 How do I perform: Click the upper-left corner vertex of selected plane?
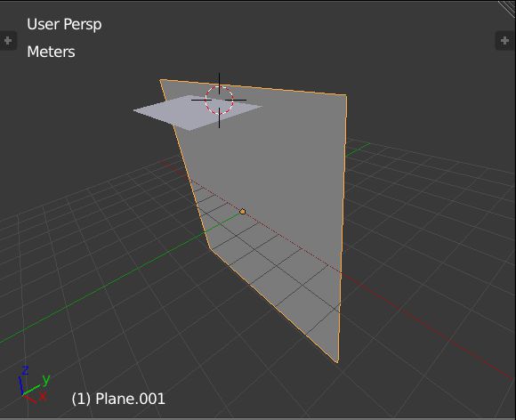(x=160, y=79)
